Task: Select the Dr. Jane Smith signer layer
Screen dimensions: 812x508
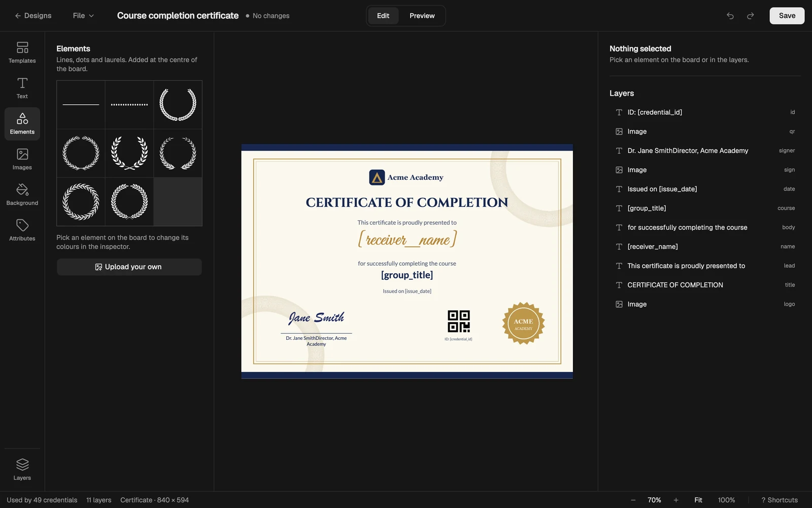Action: click(x=705, y=151)
